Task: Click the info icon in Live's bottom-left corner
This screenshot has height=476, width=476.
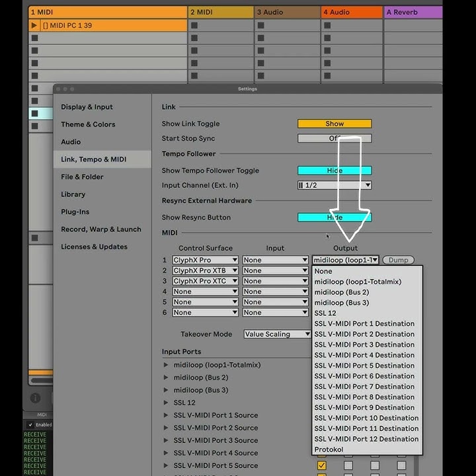Action: 35,398
